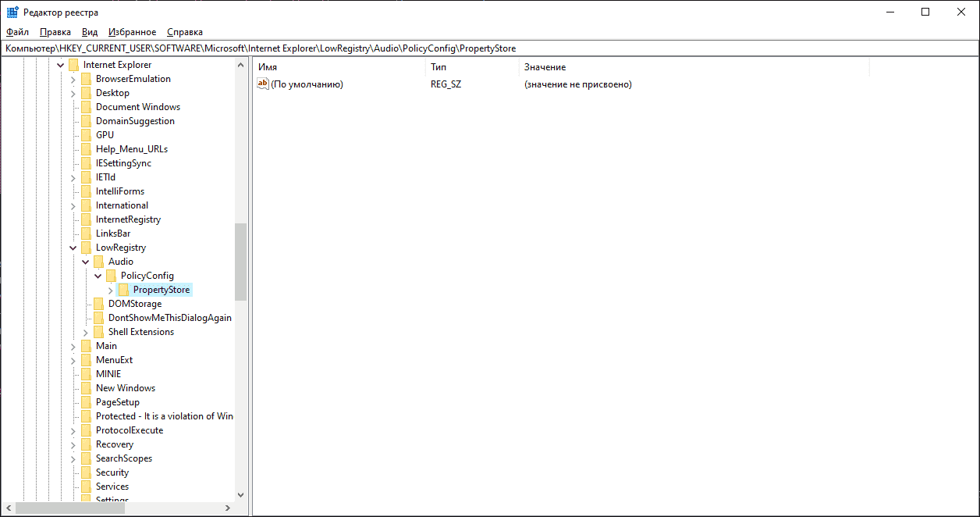
Task: Select the ProtocolExecute key
Action: pos(130,430)
